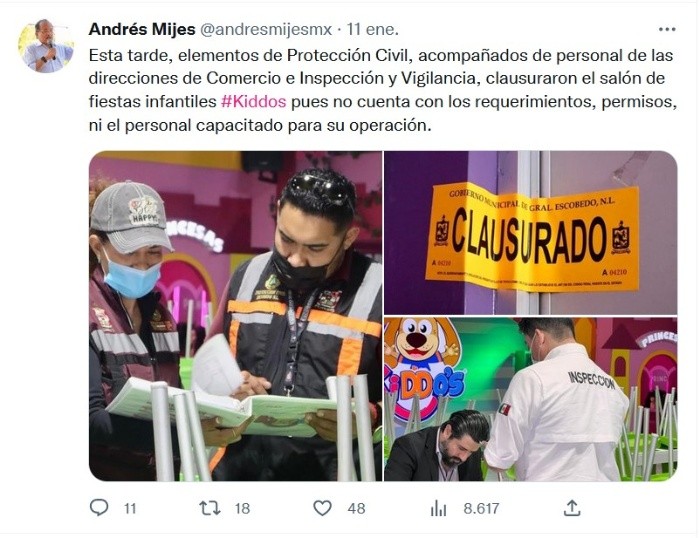
Task: Click the 18 retweets count
Action: click(x=242, y=509)
